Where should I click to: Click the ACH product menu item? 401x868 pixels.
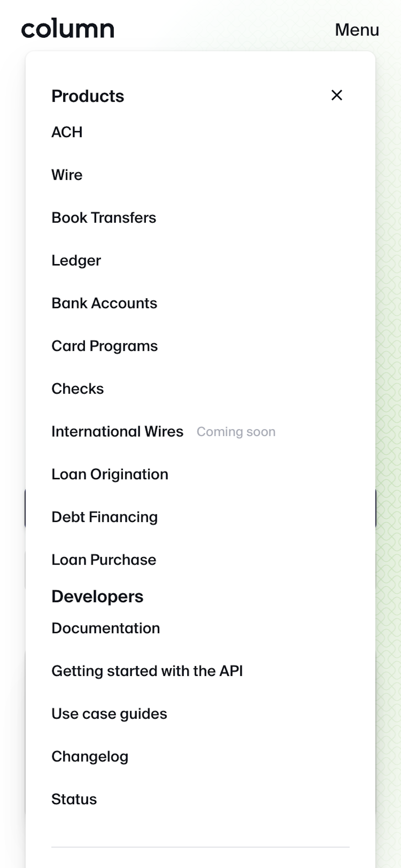[66, 132]
